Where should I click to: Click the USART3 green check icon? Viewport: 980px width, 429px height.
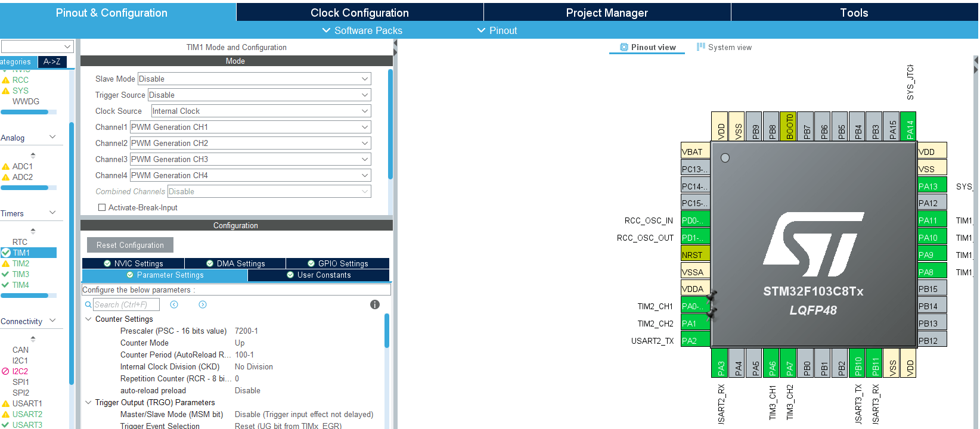pyautogui.click(x=6, y=425)
